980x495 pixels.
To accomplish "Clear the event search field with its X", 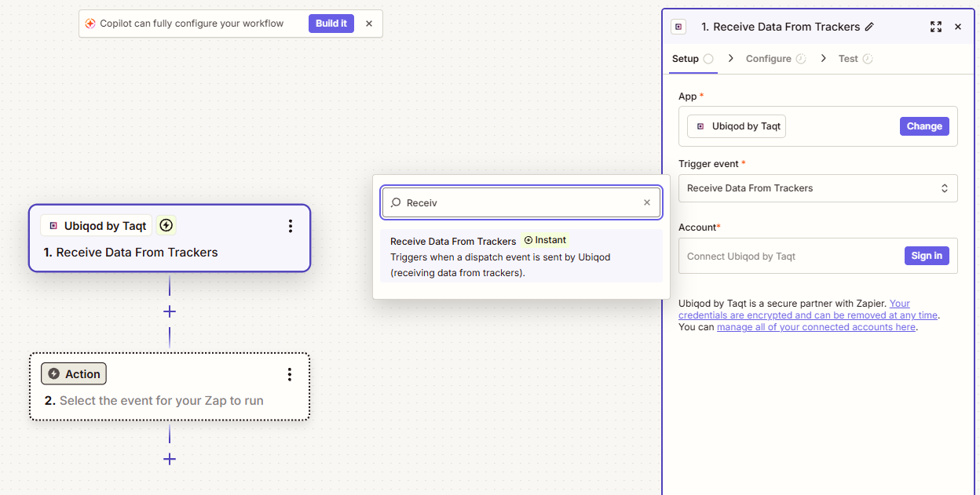I will coord(647,202).
